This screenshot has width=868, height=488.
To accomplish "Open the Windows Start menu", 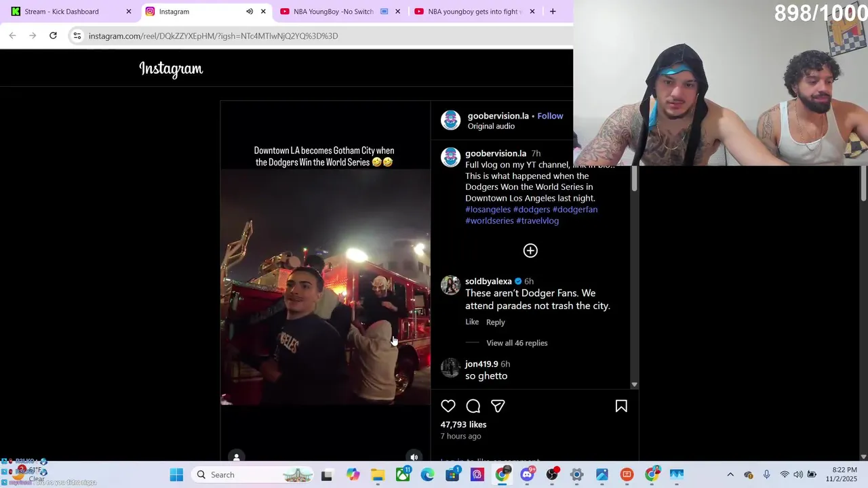I will [x=176, y=474].
